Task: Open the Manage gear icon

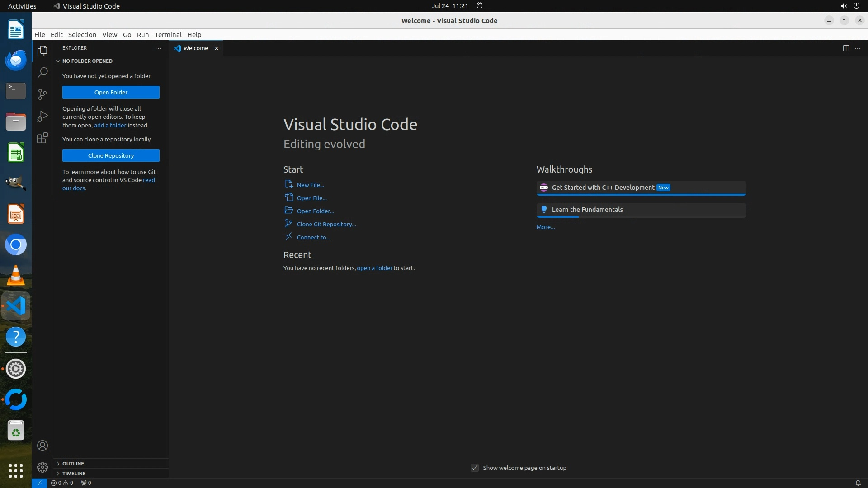Action: click(42, 467)
